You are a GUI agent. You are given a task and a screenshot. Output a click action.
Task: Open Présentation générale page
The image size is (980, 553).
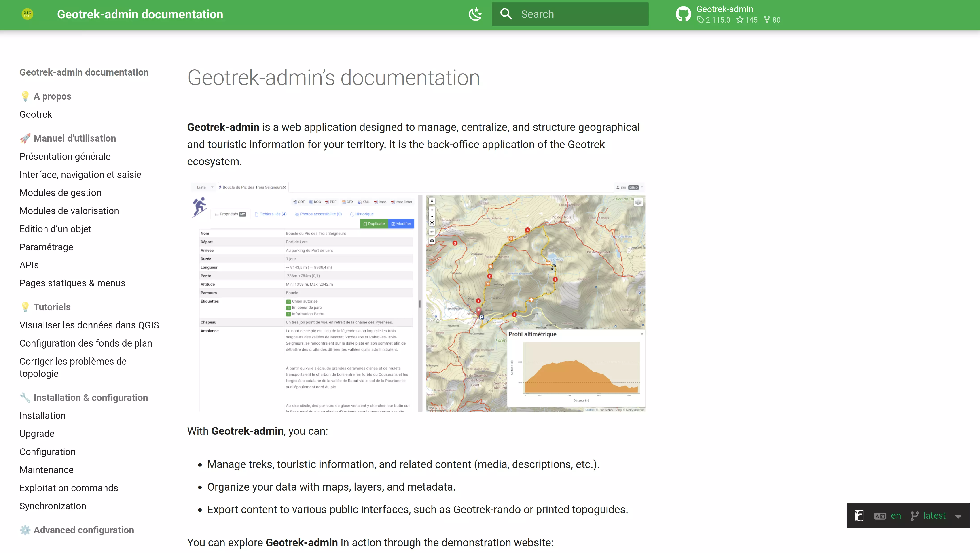coord(65,156)
